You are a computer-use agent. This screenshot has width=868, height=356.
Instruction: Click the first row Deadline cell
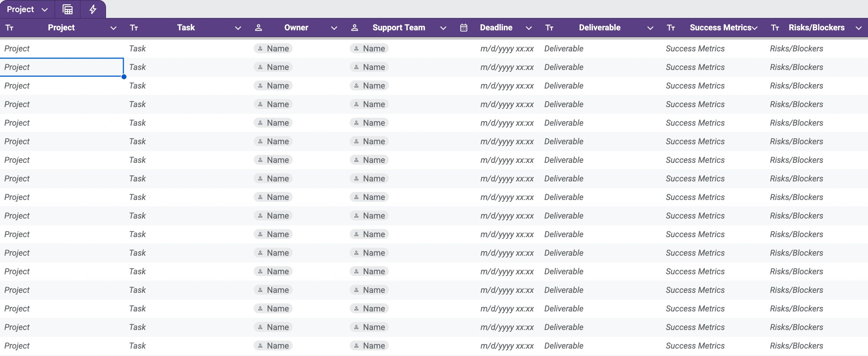pyautogui.click(x=507, y=49)
